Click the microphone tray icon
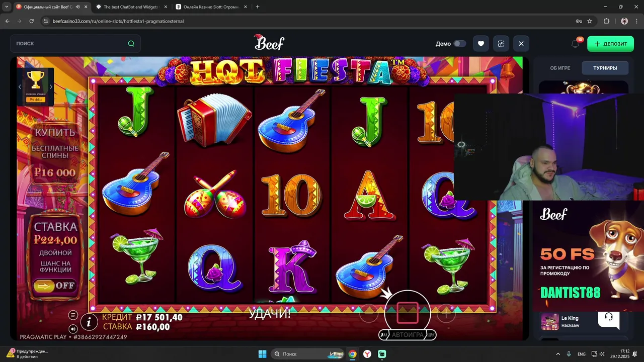Viewport: 644px width, 362px height. (x=569, y=354)
